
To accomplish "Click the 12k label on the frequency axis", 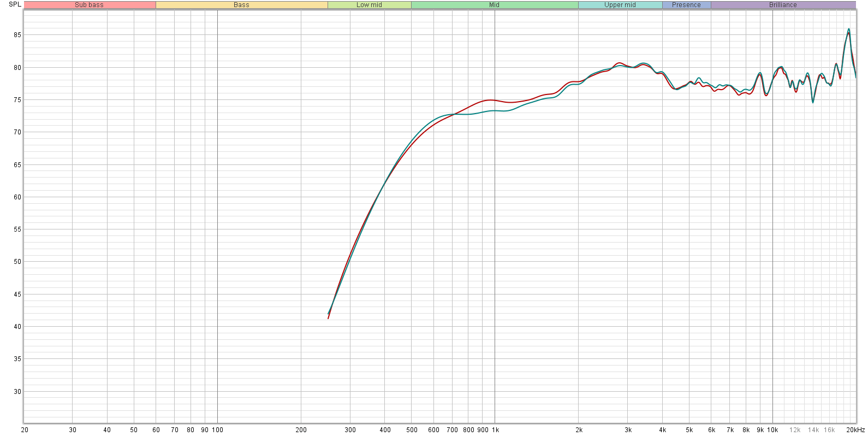I will coord(795,430).
